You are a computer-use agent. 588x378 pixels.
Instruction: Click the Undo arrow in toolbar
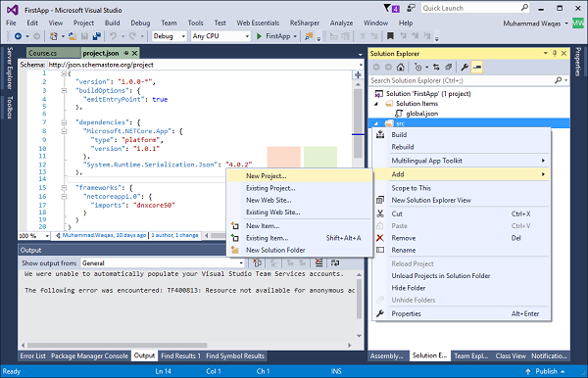[113, 36]
